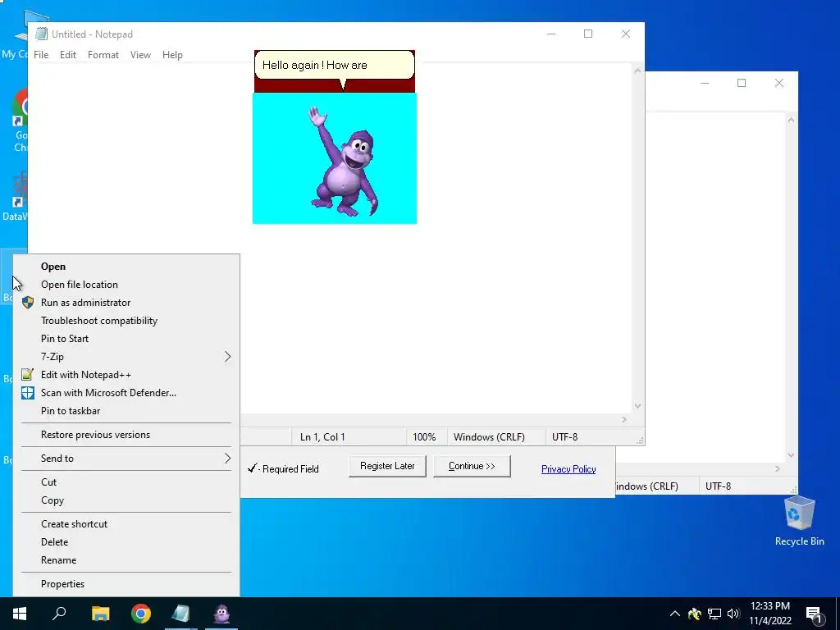Viewport: 840px width, 630px height.
Task: Open the Format menu in Notepad
Action: tap(103, 55)
